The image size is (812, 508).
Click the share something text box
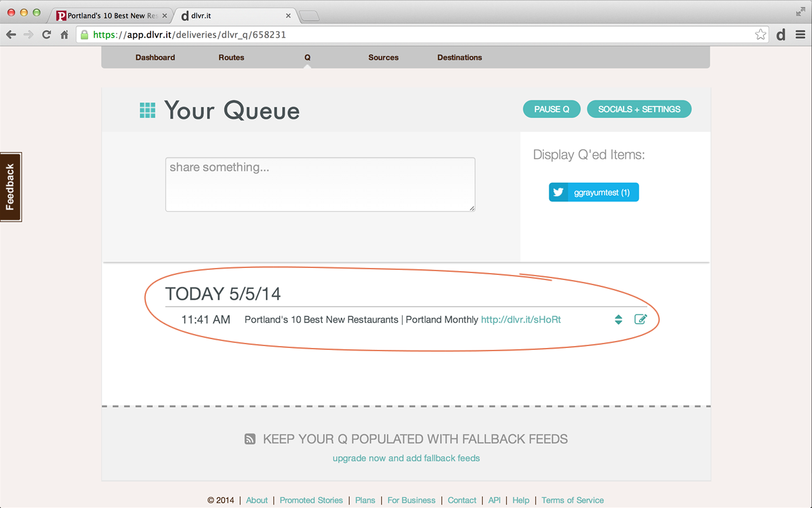(320, 184)
